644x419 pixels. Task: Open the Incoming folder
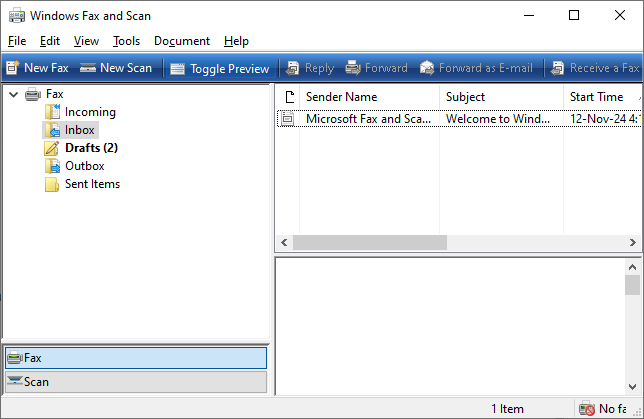(x=90, y=112)
